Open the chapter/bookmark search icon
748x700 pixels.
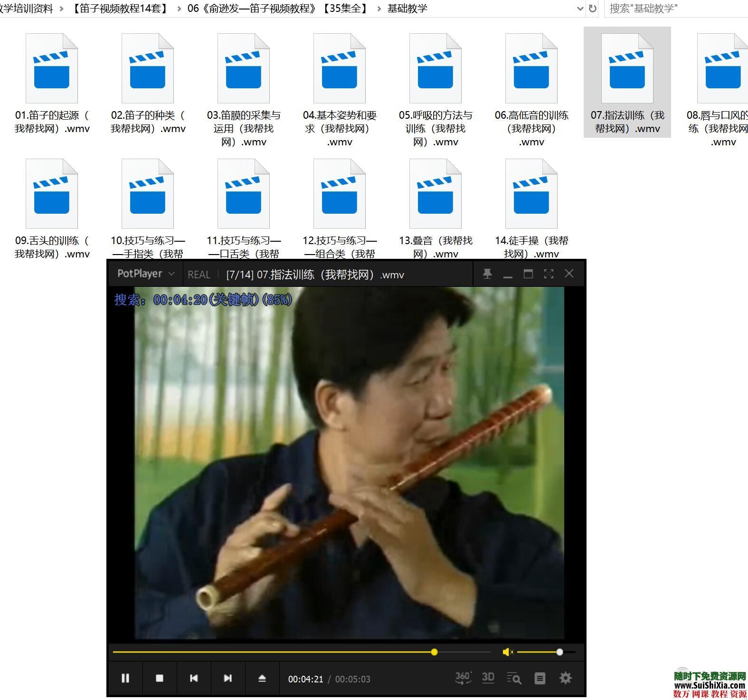[x=514, y=679]
